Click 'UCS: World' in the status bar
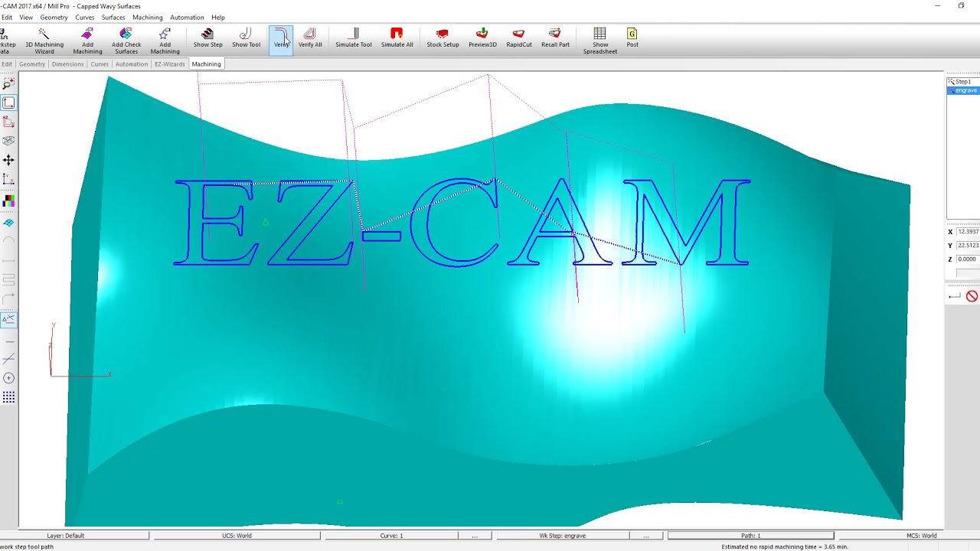Screen dimensions: 980x551 click(x=237, y=536)
